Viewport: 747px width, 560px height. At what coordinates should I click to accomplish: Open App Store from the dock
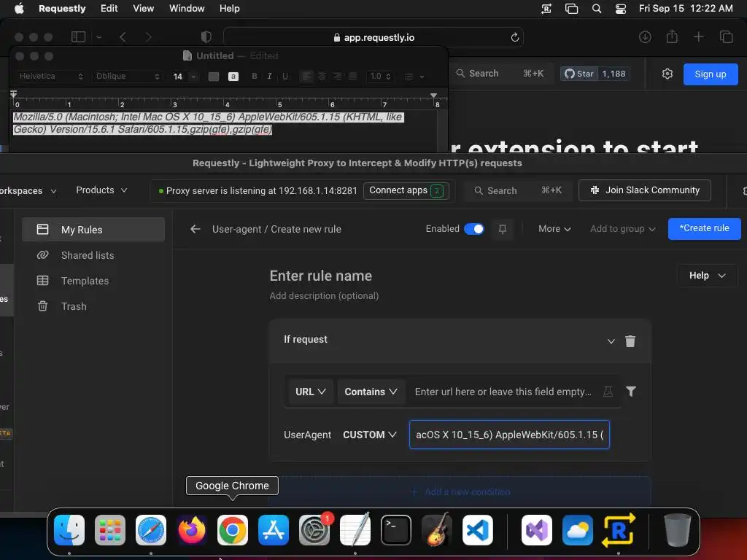click(x=274, y=530)
